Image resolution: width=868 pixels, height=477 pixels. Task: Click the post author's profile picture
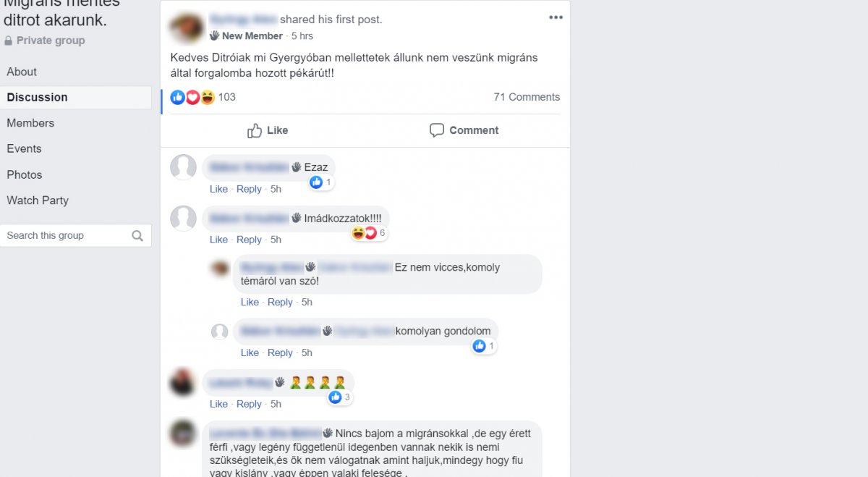point(187,27)
